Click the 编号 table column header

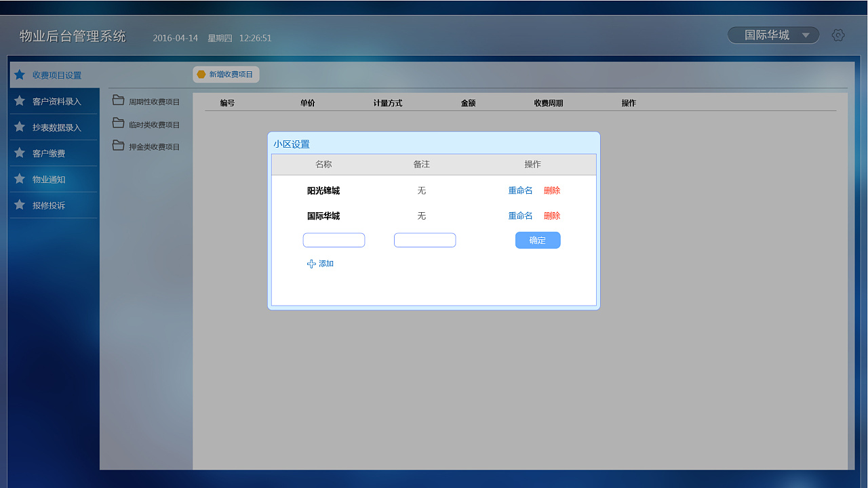click(227, 103)
